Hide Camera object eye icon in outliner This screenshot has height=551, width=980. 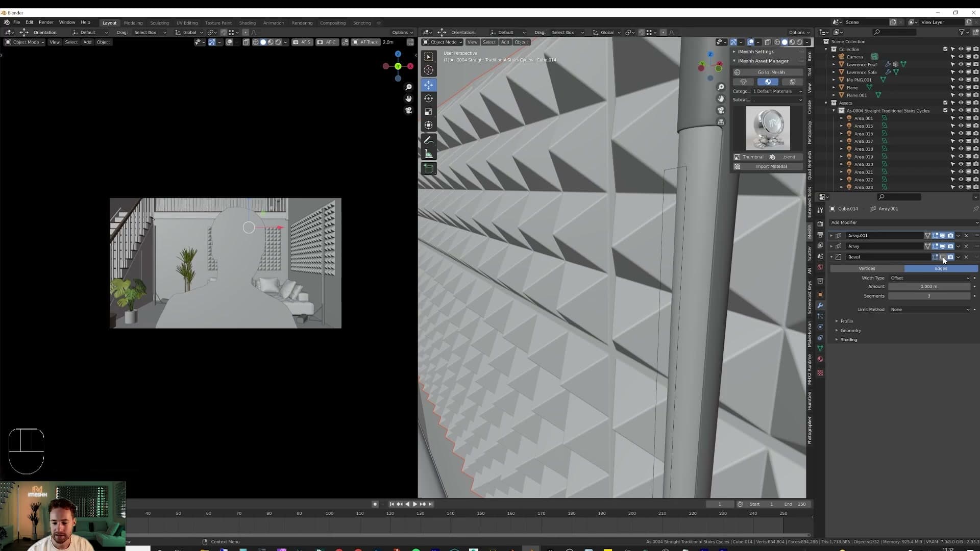961,57
